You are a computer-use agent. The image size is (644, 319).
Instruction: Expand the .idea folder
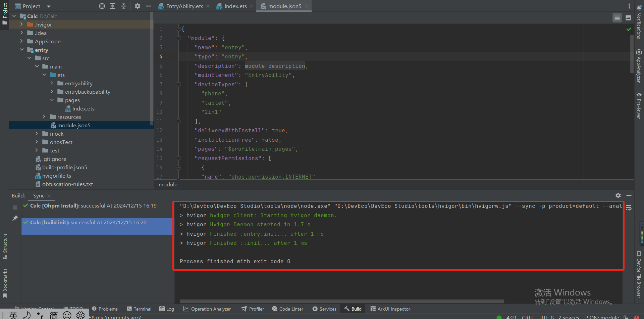(x=21, y=33)
